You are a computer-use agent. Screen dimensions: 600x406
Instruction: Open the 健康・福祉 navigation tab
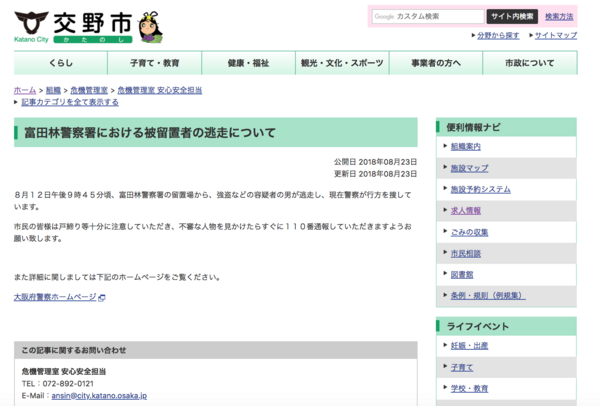pyautogui.click(x=248, y=63)
